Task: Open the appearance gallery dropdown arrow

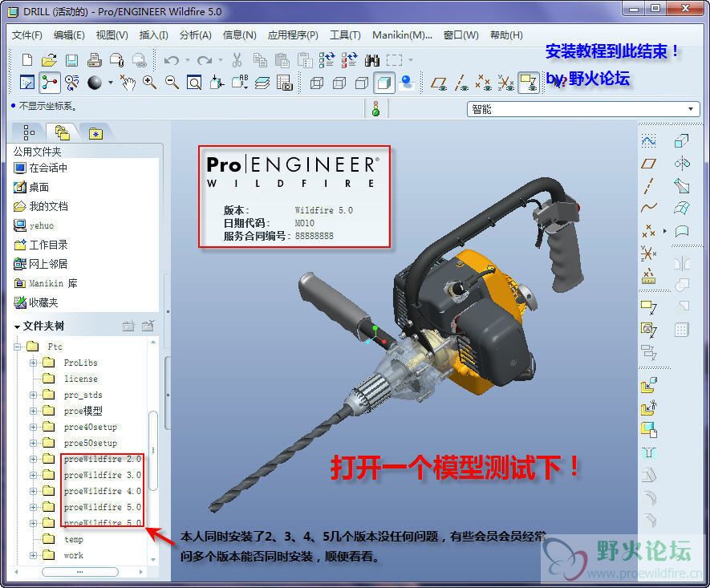Action: (x=110, y=83)
